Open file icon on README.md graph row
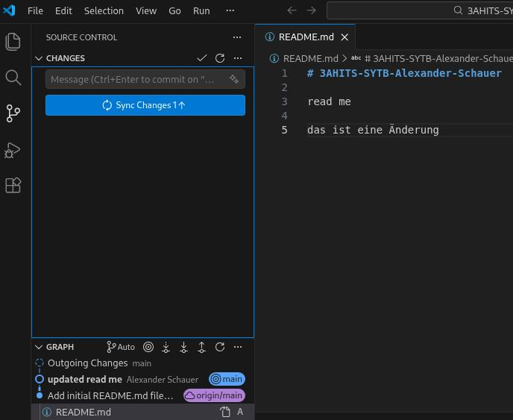The height and width of the screenshot is (420, 513). click(225, 412)
